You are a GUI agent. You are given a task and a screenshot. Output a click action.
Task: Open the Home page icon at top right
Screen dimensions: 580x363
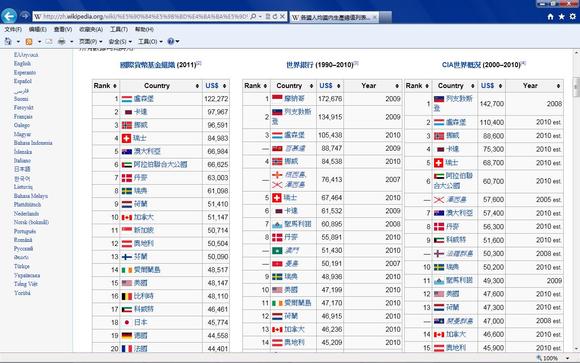pos(550,17)
